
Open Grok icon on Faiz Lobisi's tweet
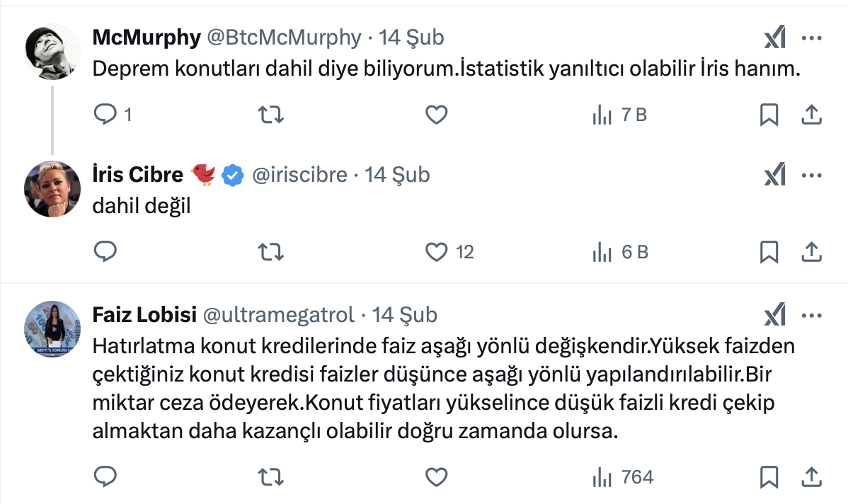(775, 314)
